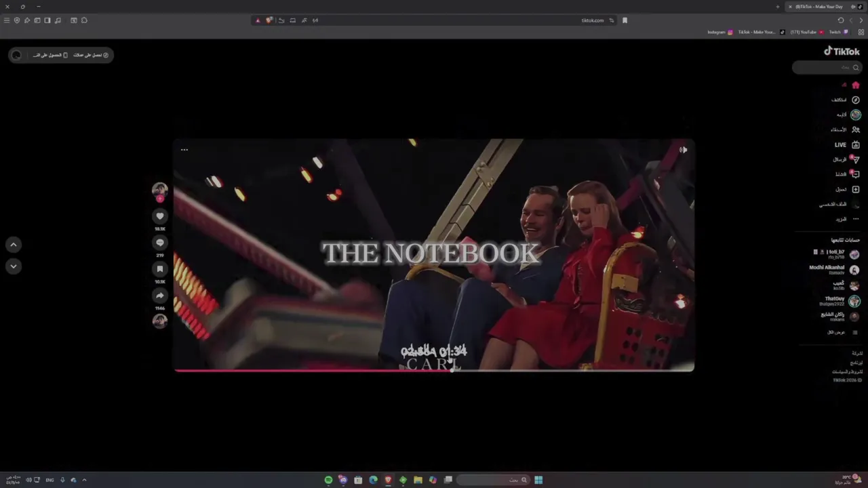
Task: Share the video with arrow icon
Action: [160, 296]
